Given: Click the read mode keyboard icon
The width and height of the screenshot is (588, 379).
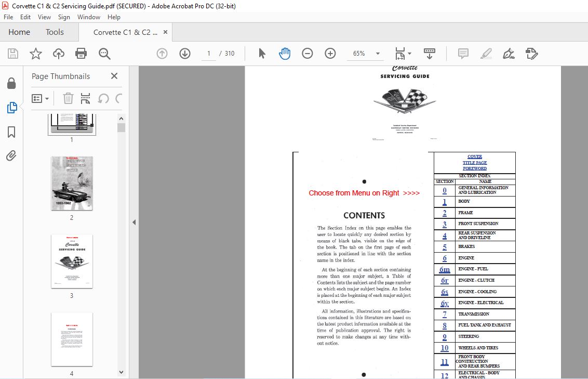Looking at the screenshot, I should click(x=430, y=54).
